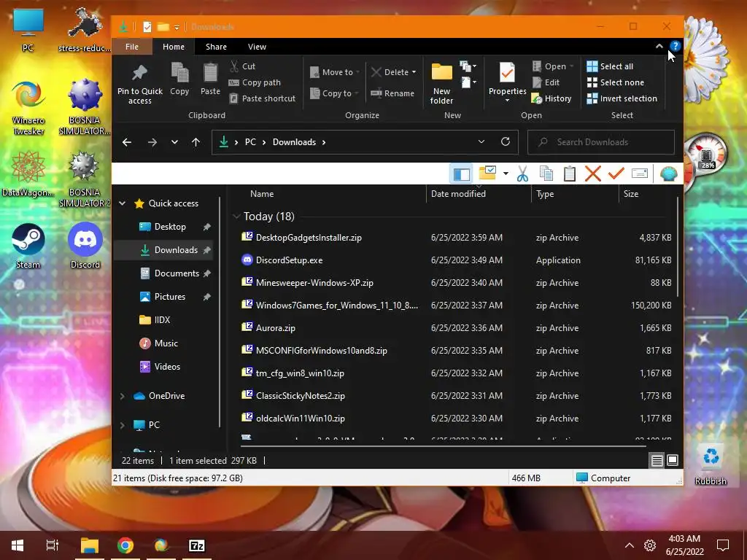
Task: Click the copy pages toolbar icon
Action: [x=546, y=174]
